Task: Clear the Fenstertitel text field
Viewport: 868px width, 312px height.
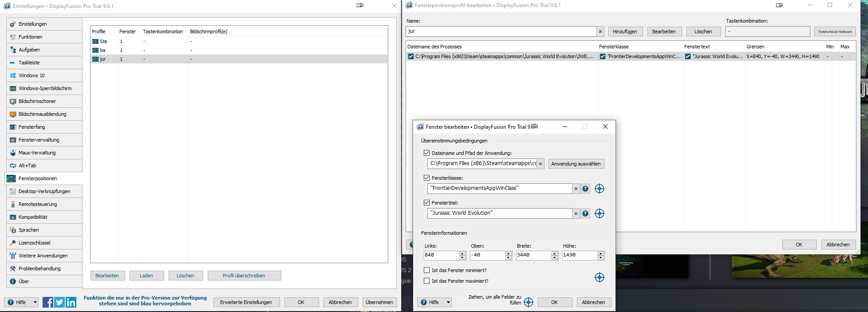Action: [576, 213]
